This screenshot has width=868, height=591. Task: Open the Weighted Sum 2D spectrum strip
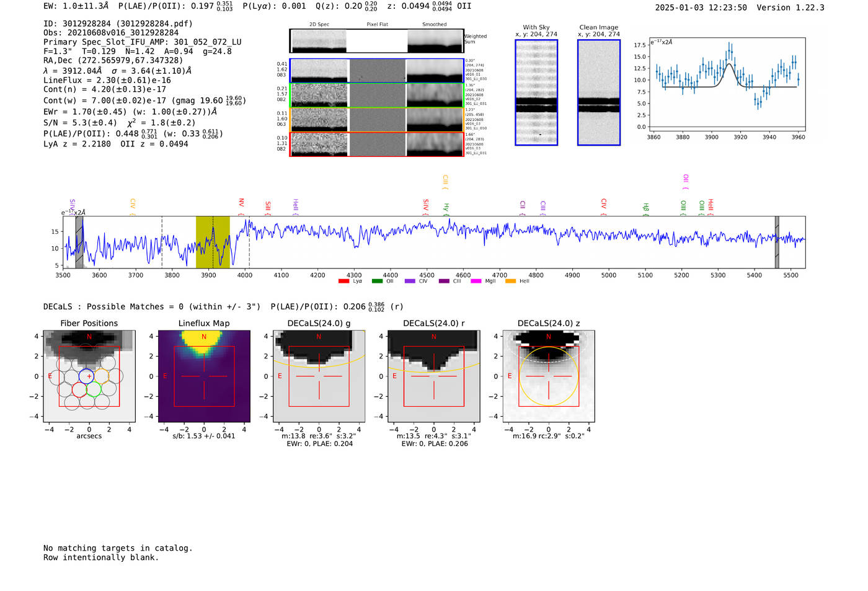pos(377,41)
